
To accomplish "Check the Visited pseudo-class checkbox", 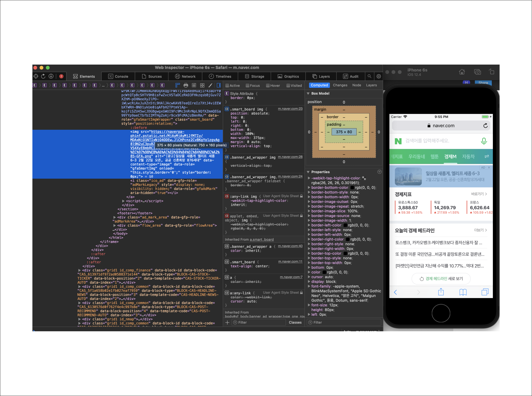I will click(288, 86).
